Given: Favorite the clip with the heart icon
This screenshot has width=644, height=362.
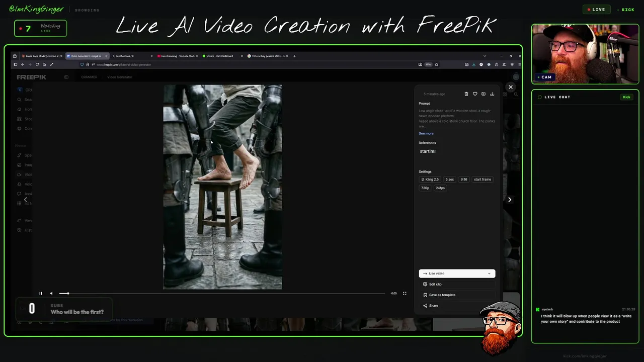Looking at the screenshot, I should (475, 94).
